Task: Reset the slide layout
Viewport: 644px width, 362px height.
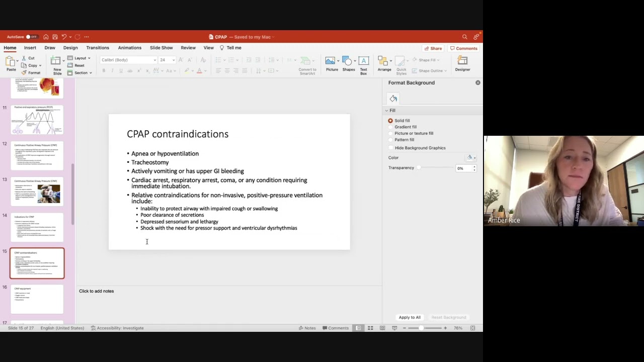Action: [76, 65]
